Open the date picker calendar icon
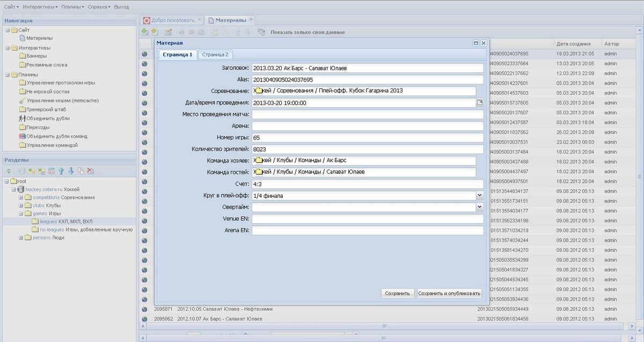Screen dimensions: 644x342 (x=480, y=102)
